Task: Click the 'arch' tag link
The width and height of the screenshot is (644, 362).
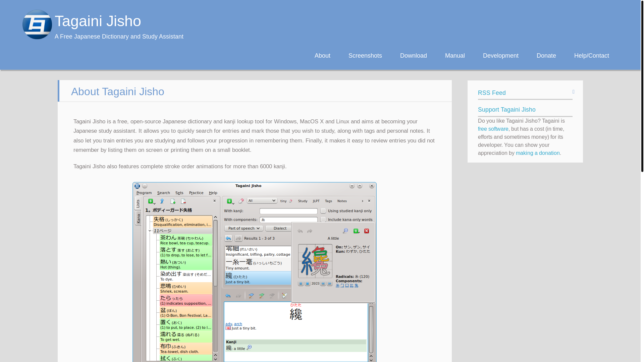Action: (238, 324)
